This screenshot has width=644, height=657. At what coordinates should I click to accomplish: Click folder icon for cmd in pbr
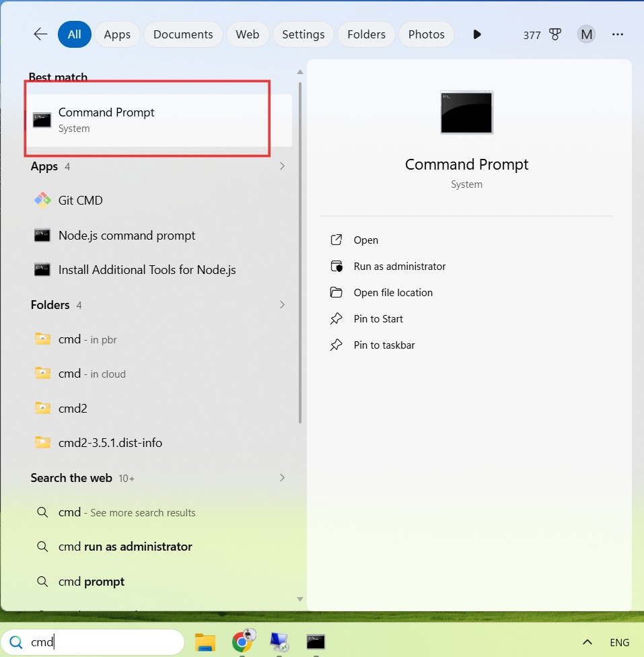pos(42,338)
